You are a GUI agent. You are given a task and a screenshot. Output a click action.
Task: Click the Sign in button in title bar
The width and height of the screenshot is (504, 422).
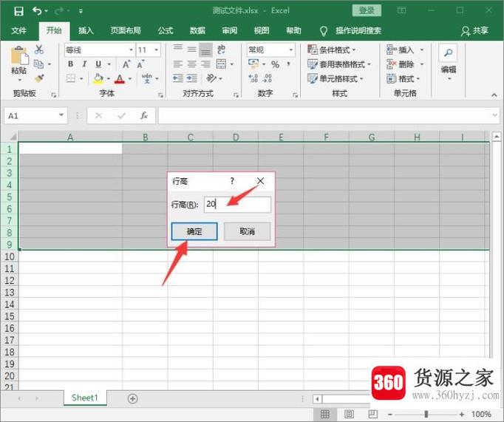[x=367, y=10]
